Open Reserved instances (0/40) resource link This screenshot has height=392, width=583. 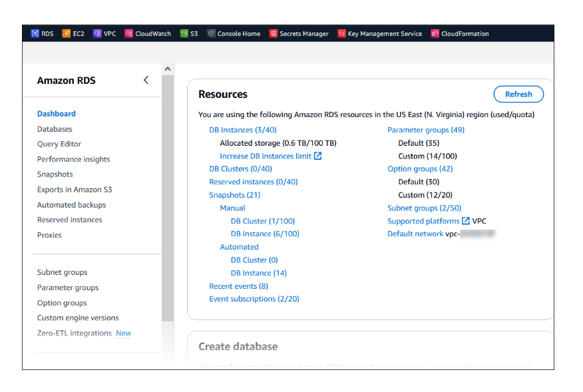click(x=253, y=182)
